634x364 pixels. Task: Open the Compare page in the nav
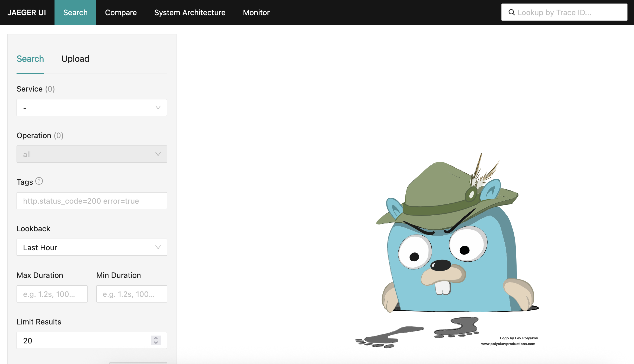121,12
